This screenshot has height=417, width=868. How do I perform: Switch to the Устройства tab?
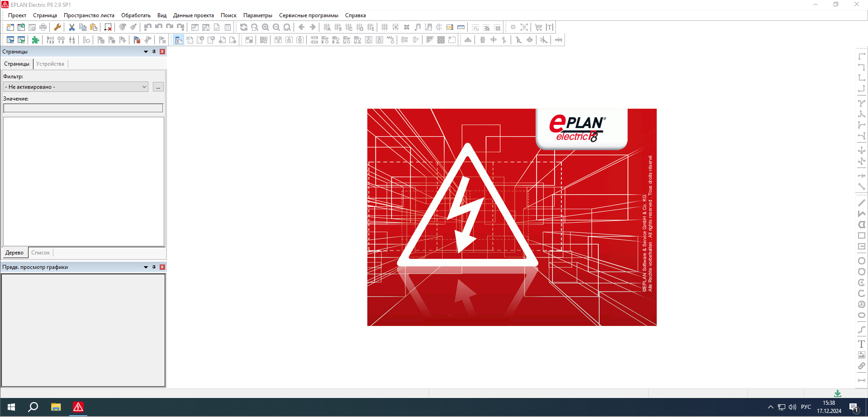(50, 64)
